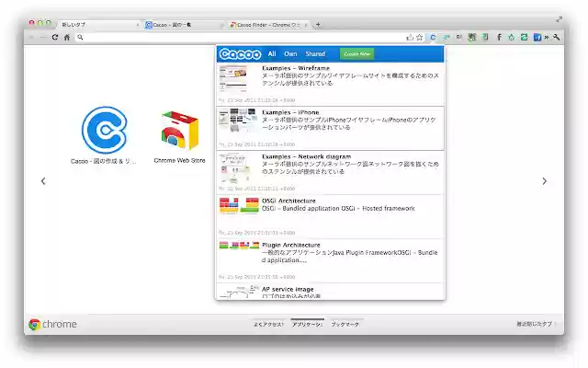Click the Cacoo logo in the popup header
Viewport: 588px width, 368px height.
240,54
